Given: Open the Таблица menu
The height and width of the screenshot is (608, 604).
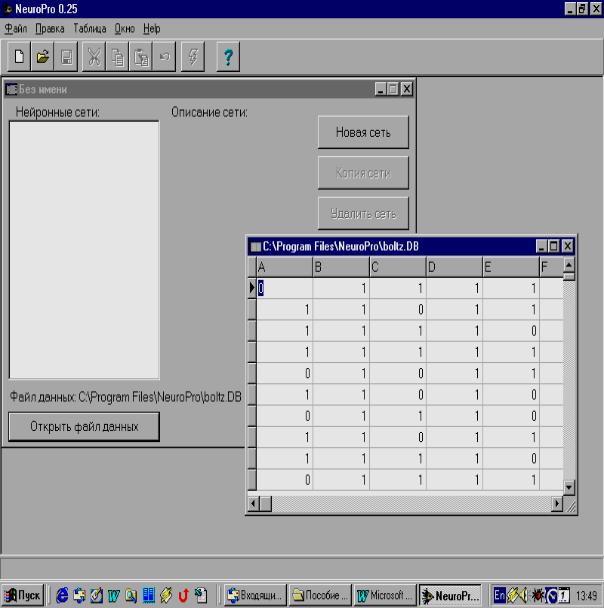Looking at the screenshot, I should [90, 29].
